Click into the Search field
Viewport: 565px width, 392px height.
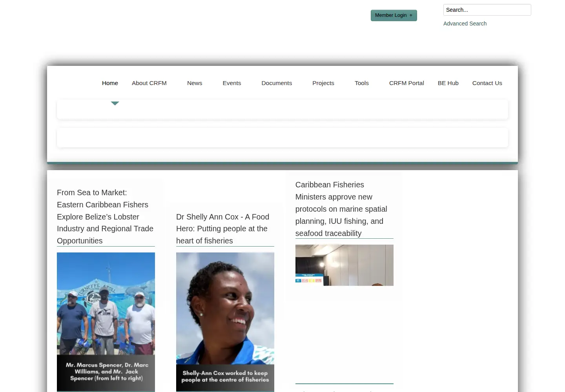487,10
